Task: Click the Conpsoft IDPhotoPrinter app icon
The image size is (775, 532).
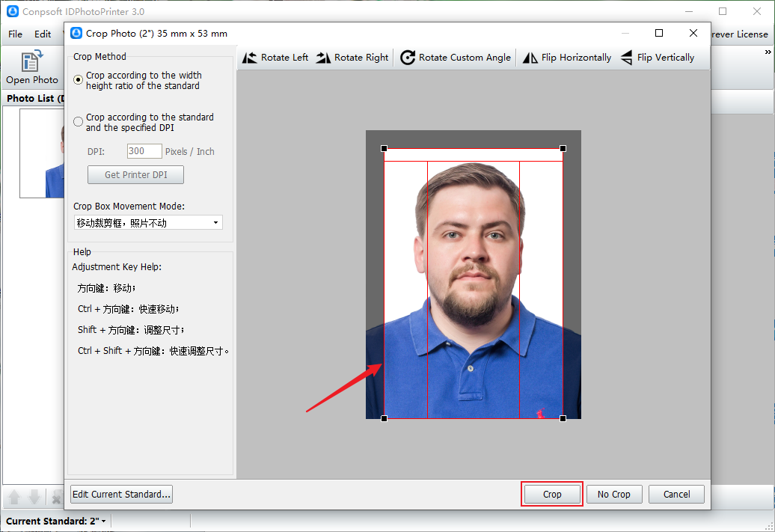Action: [13, 11]
